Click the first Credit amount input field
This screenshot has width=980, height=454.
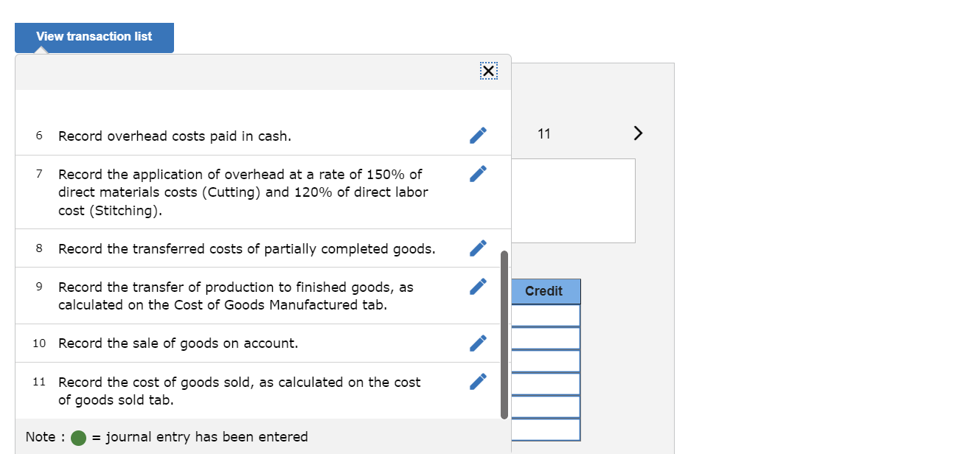[x=544, y=315]
